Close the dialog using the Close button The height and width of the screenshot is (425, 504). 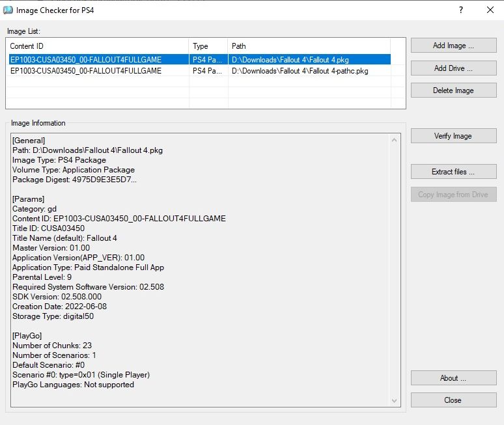[454, 400]
